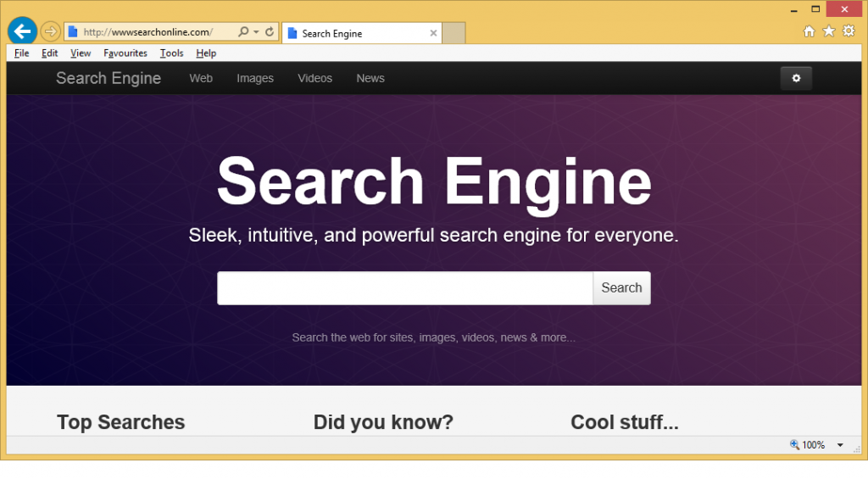Click the Refresh page icon
868x479 pixels.
pyautogui.click(x=270, y=32)
